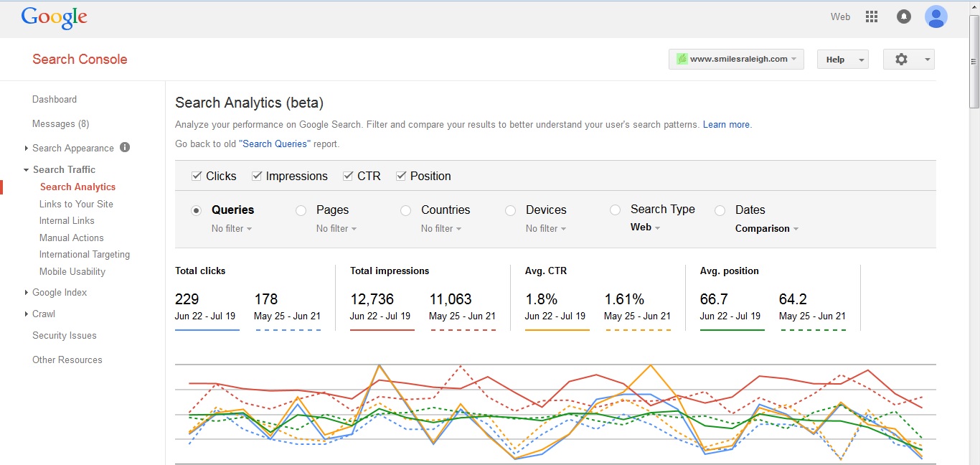Viewport: 980px width, 465px height.
Task: Open Dashboard in the sidebar
Action: (55, 99)
